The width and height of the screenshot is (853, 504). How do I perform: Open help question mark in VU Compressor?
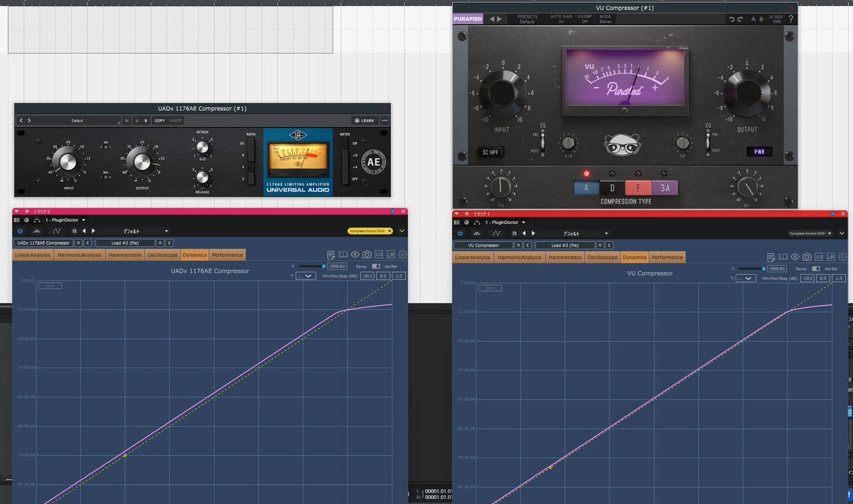click(790, 19)
